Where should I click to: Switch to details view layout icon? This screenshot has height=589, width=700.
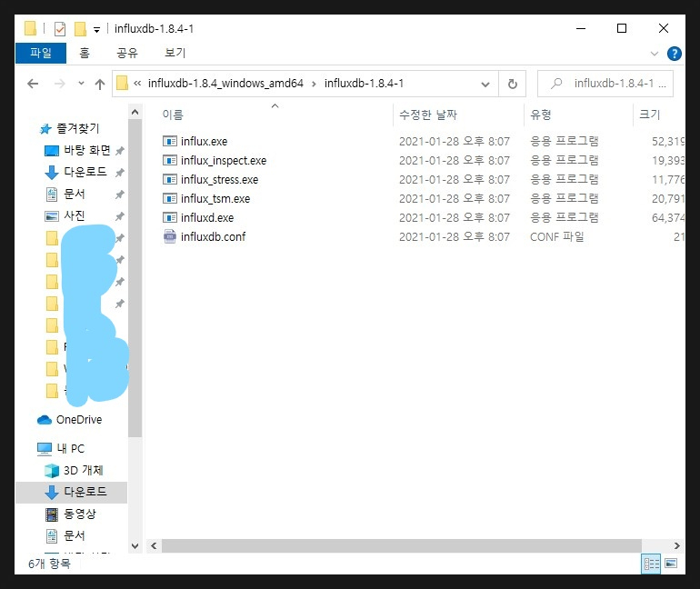pyautogui.click(x=651, y=564)
